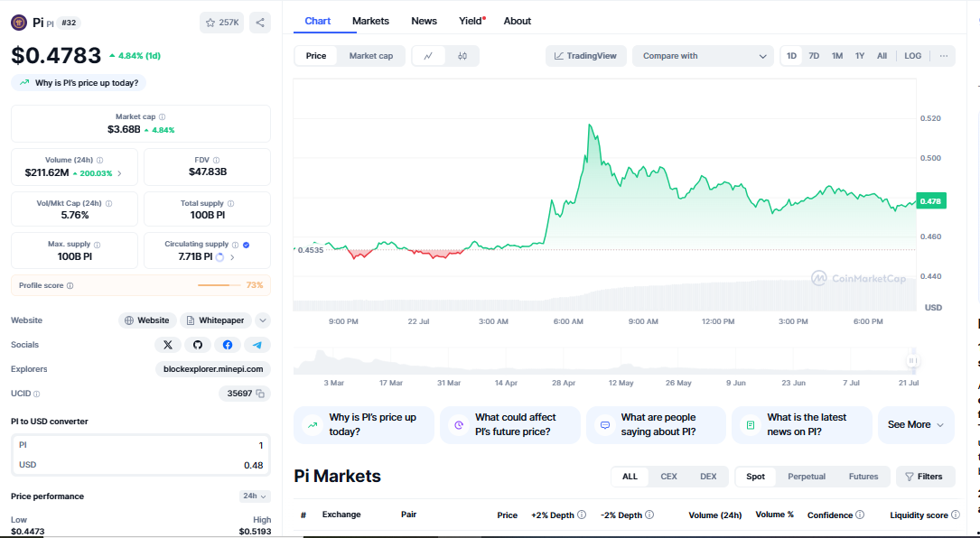The image size is (980, 538).
Task: Open the Chart tab
Action: point(318,22)
